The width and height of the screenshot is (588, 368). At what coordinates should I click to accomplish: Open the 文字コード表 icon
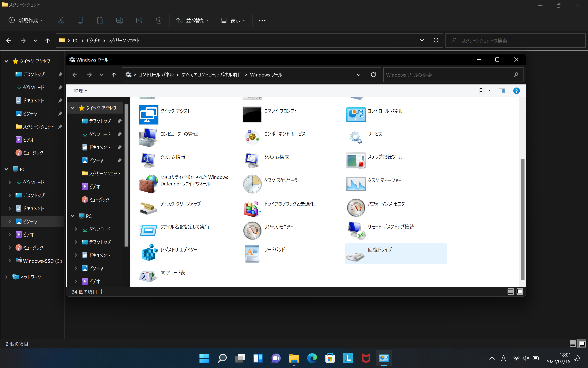(x=148, y=276)
